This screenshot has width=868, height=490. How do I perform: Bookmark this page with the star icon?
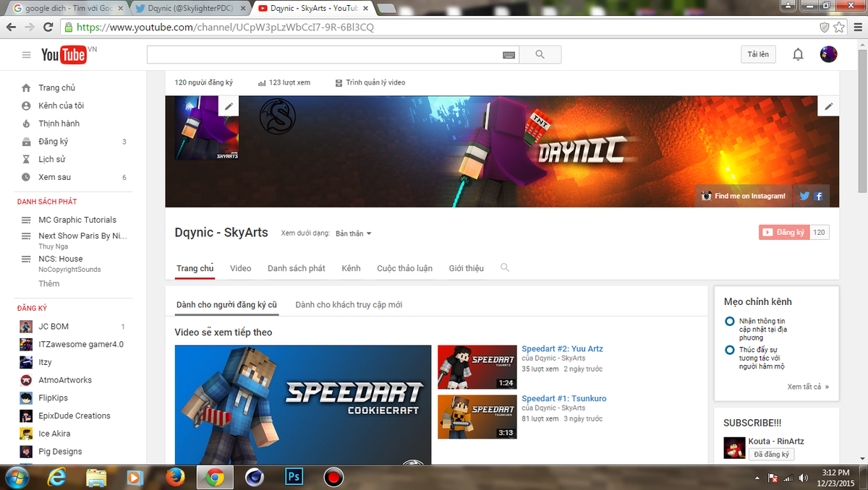pyautogui.click(x=839, y=27)
